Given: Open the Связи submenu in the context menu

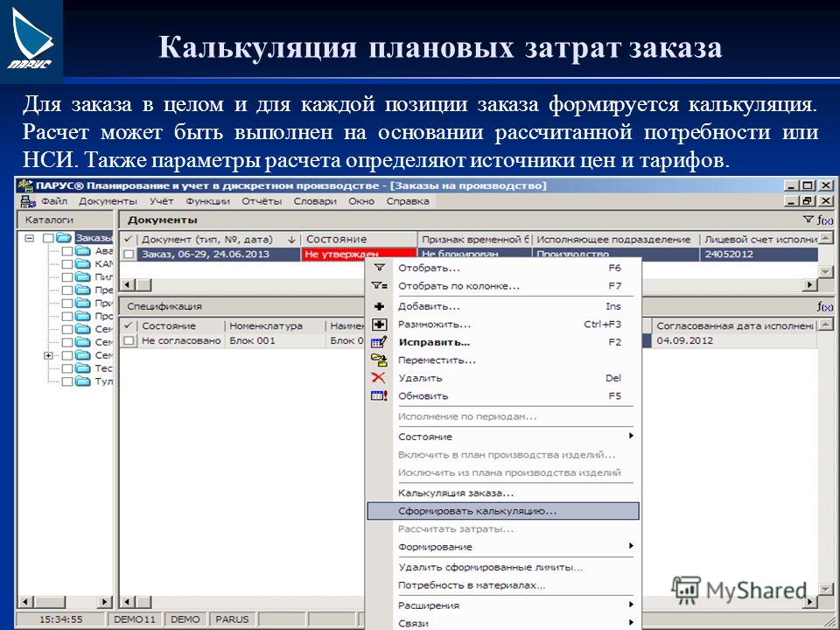Looking at the screenshot, I should click(503, 623).
